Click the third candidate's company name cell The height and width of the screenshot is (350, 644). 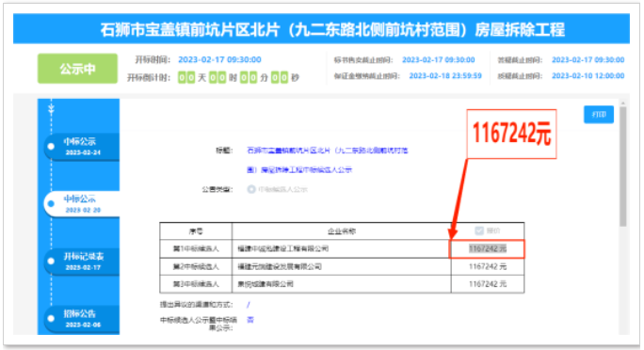click(342, 284)
